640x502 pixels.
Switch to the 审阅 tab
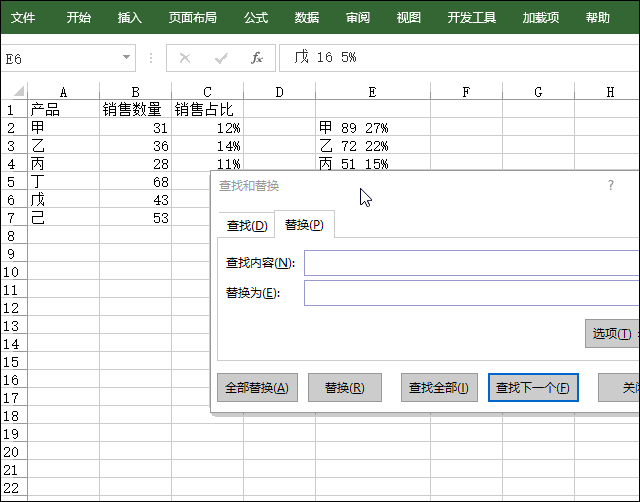pos(358,18)
